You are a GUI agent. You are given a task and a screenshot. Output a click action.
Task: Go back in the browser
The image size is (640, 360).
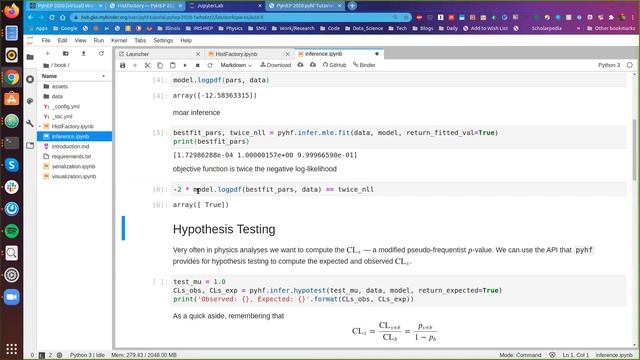pos(31,18)
